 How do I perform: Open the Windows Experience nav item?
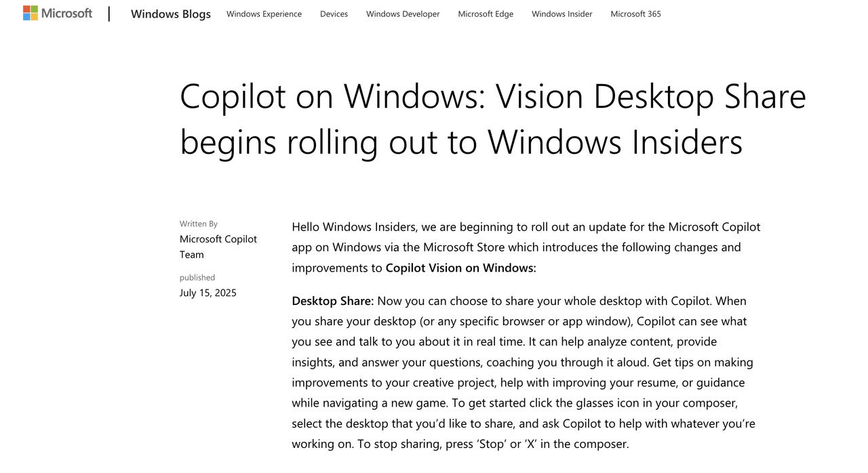coord(264,14)
